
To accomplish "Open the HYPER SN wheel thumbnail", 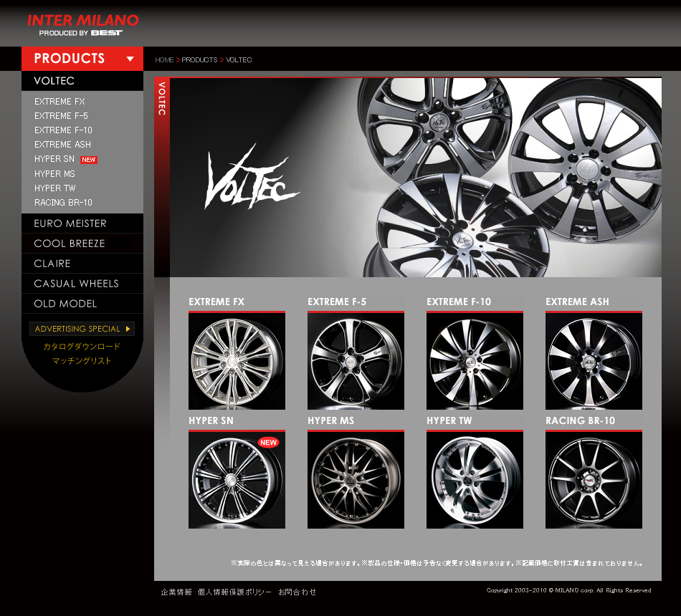I will [237, 480].
